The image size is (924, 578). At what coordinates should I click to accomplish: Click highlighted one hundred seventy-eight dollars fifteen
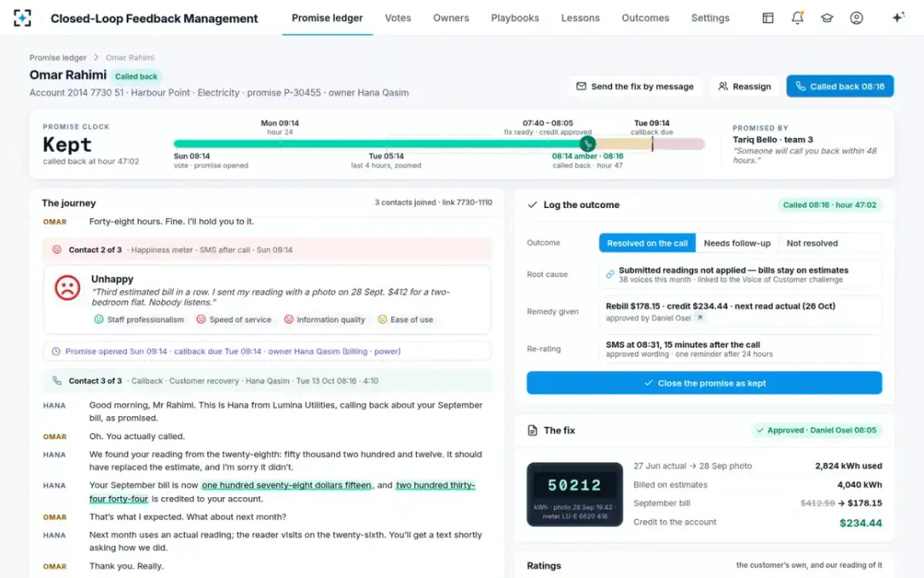[x=287, y=486]
